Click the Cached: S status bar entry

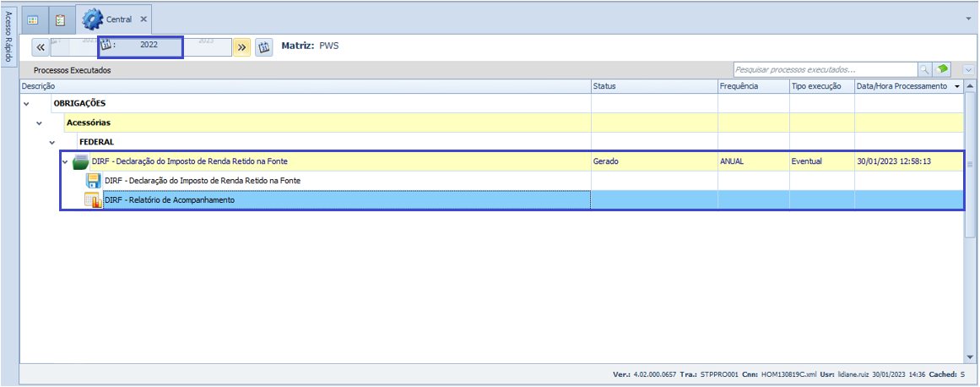click(x=947, y=374)
